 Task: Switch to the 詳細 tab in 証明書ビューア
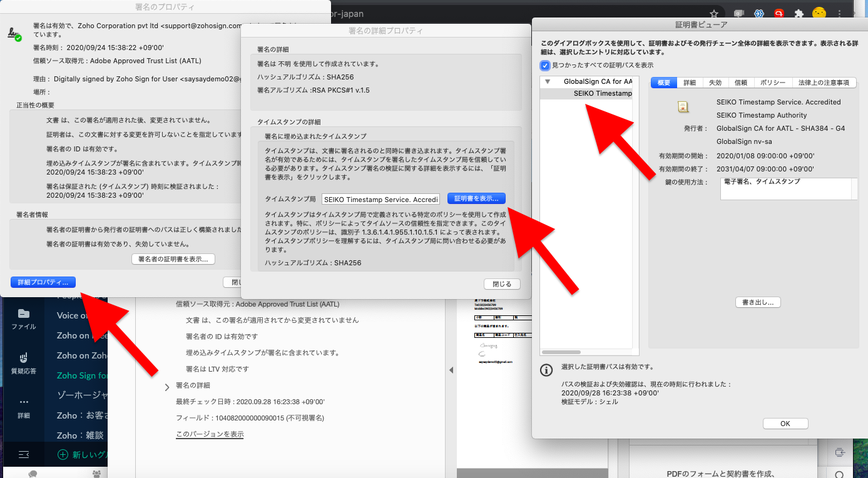690,83
